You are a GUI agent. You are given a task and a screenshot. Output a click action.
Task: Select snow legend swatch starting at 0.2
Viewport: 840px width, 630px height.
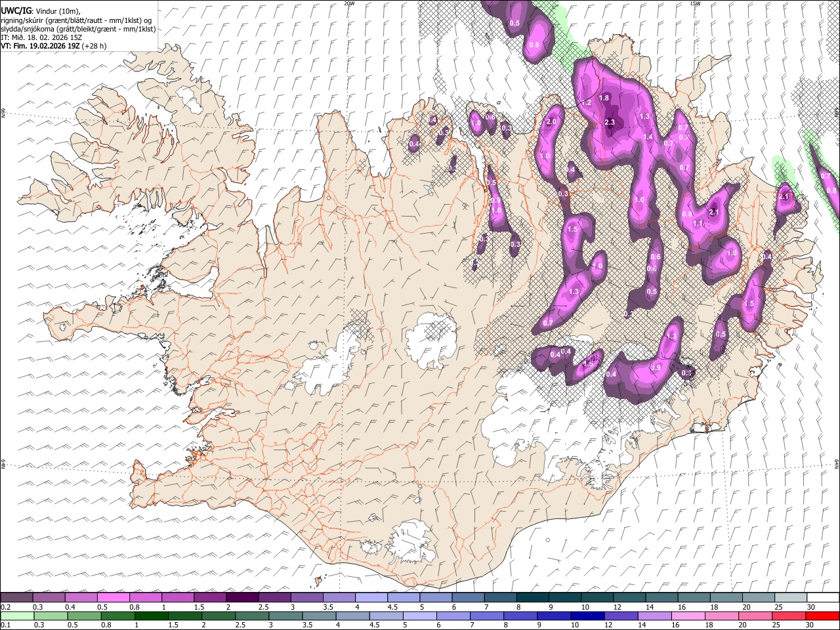[16, 598]
